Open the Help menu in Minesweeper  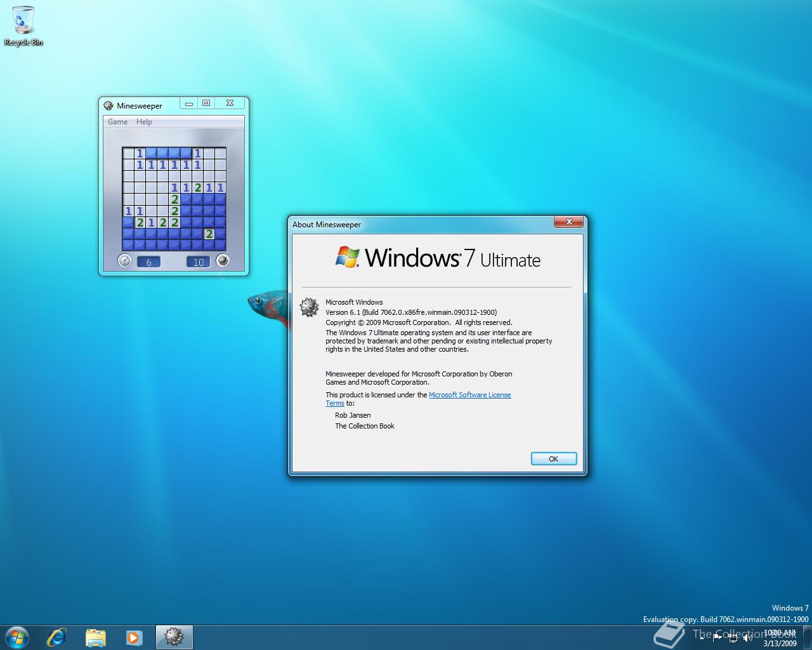(144, 122)
